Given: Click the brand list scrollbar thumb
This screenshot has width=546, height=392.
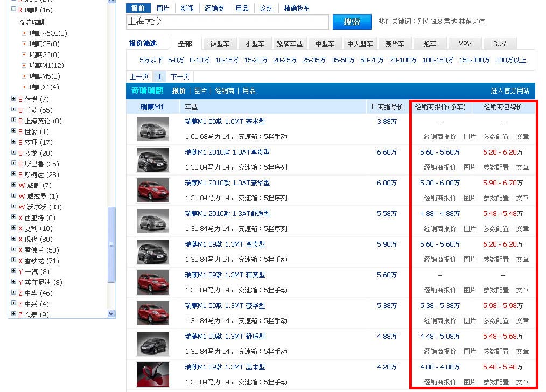Looking at the screenshot, I should point(111,244).
